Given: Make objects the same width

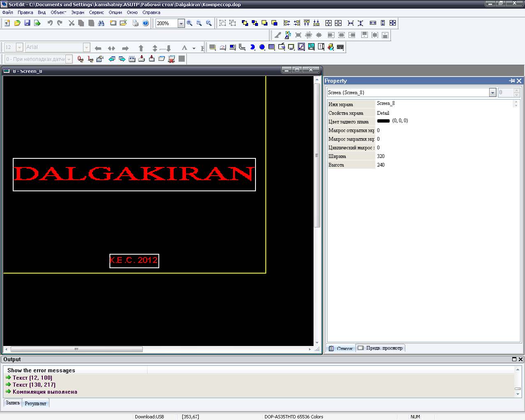Looking at the screenshot, I should click(373, 23).
